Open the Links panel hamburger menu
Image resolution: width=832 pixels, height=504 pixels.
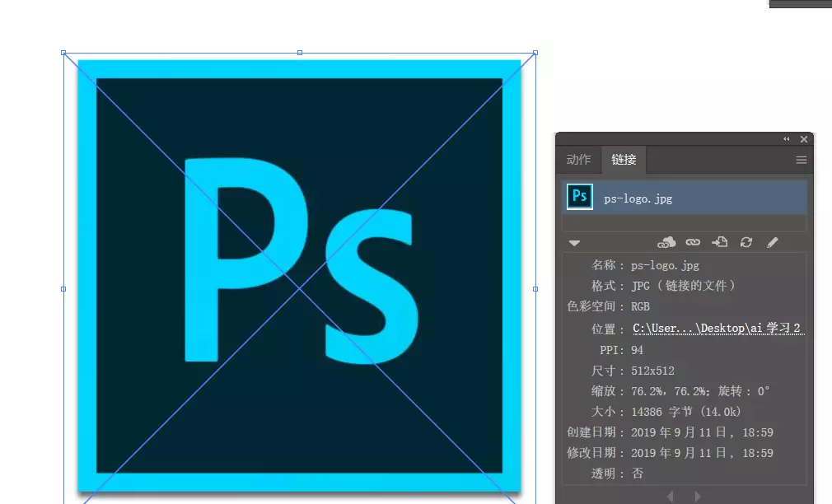[x=801, y=161]
